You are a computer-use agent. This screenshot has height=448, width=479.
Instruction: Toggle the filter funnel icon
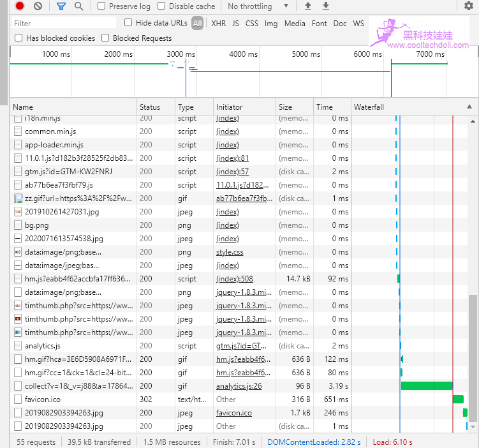61,6
